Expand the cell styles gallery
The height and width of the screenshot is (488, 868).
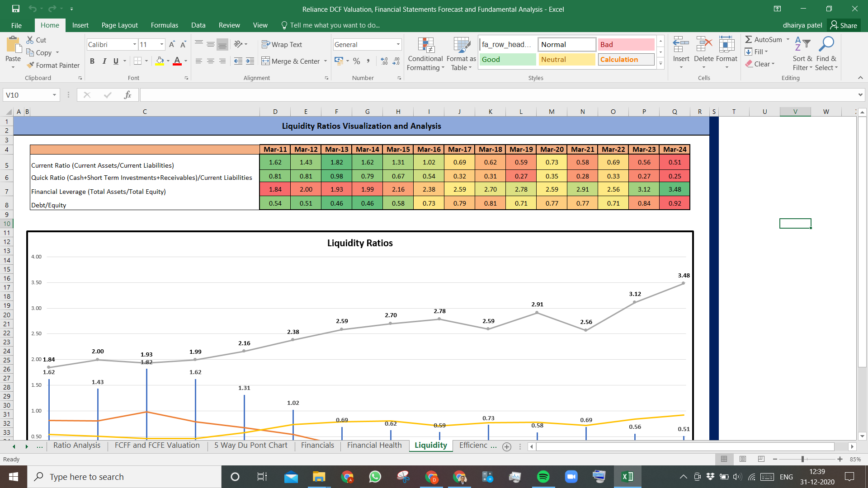660,63
